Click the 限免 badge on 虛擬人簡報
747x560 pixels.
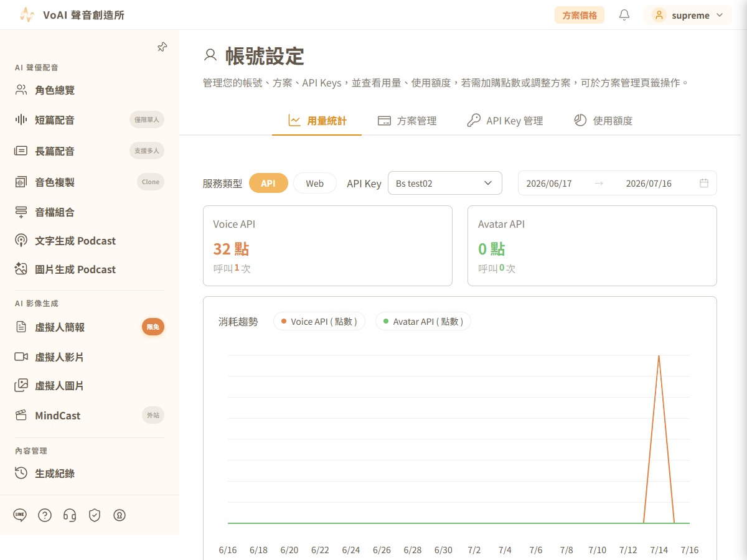point(153,327)
